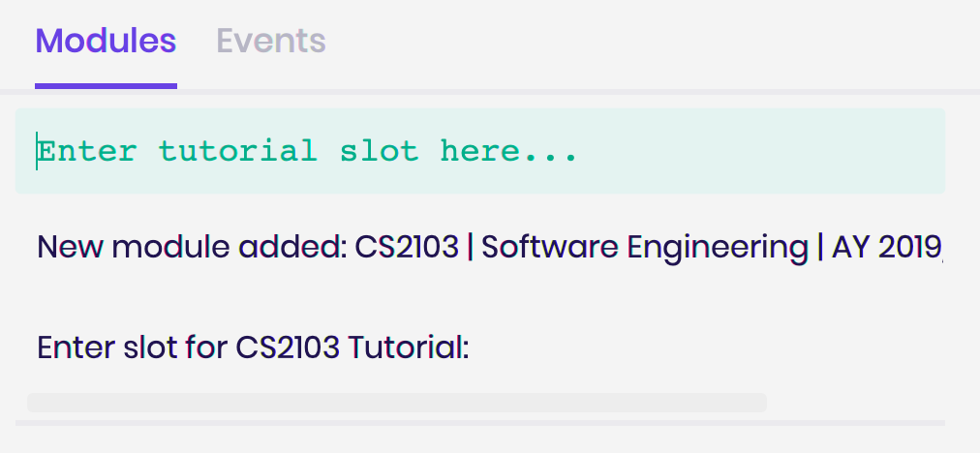Screen dimensions: 980x453
Task: Click the CS2103 code in added-module message
Action: [x=407, y=248]
